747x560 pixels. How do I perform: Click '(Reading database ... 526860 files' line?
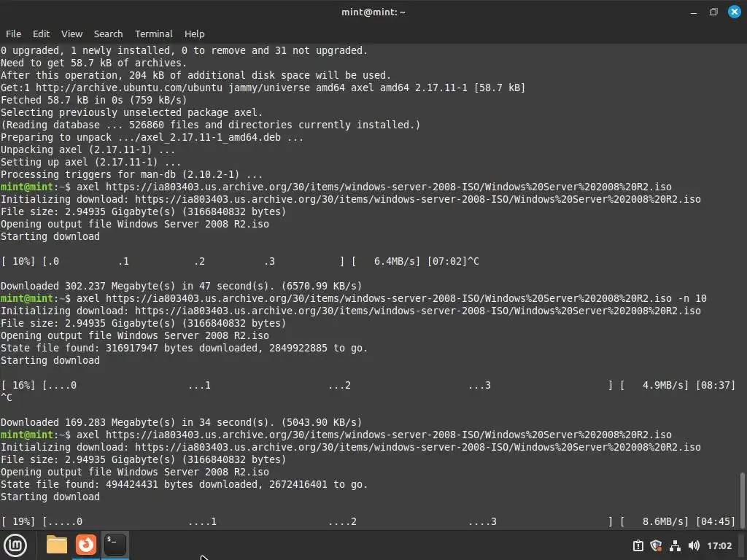(211, 125)
